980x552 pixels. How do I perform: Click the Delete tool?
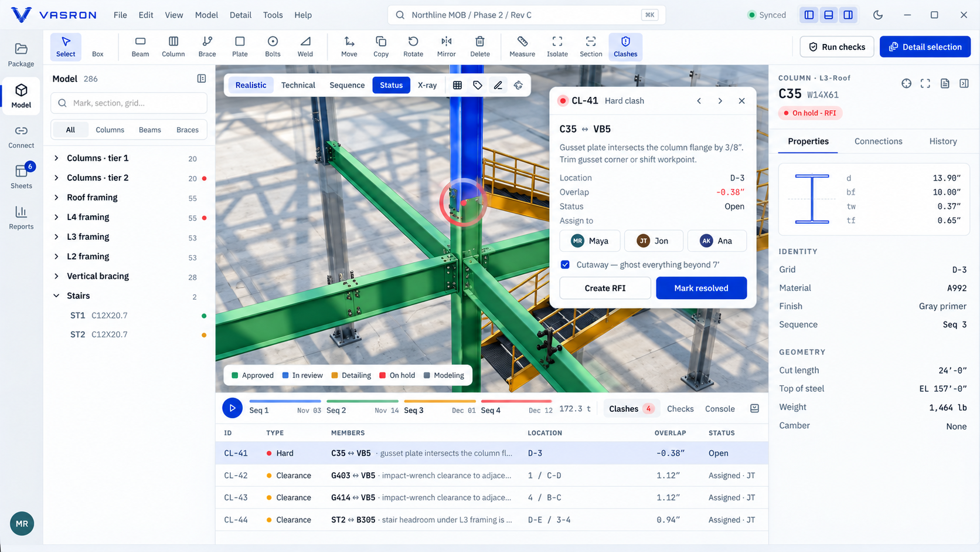480,47
